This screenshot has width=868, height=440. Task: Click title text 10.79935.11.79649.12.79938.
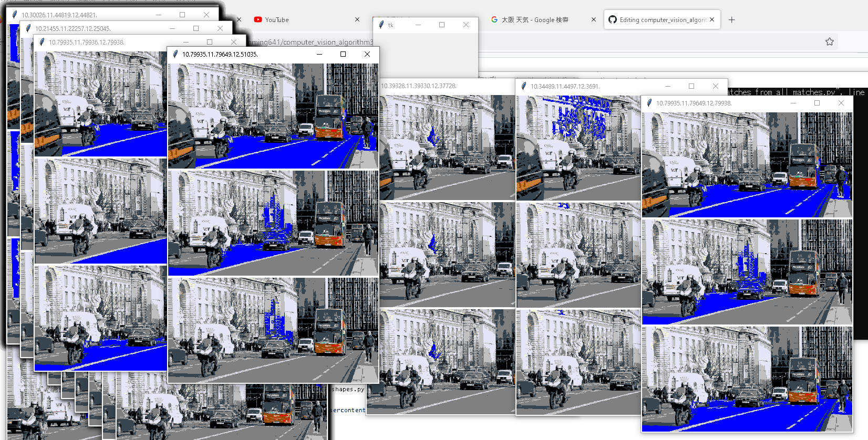tap(694, 103)
